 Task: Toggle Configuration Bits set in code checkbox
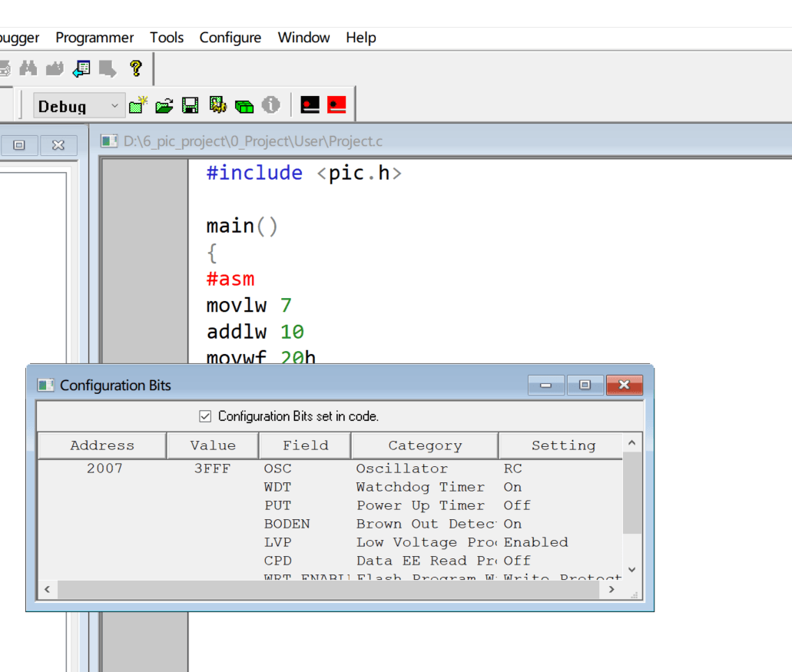(205, 416)
